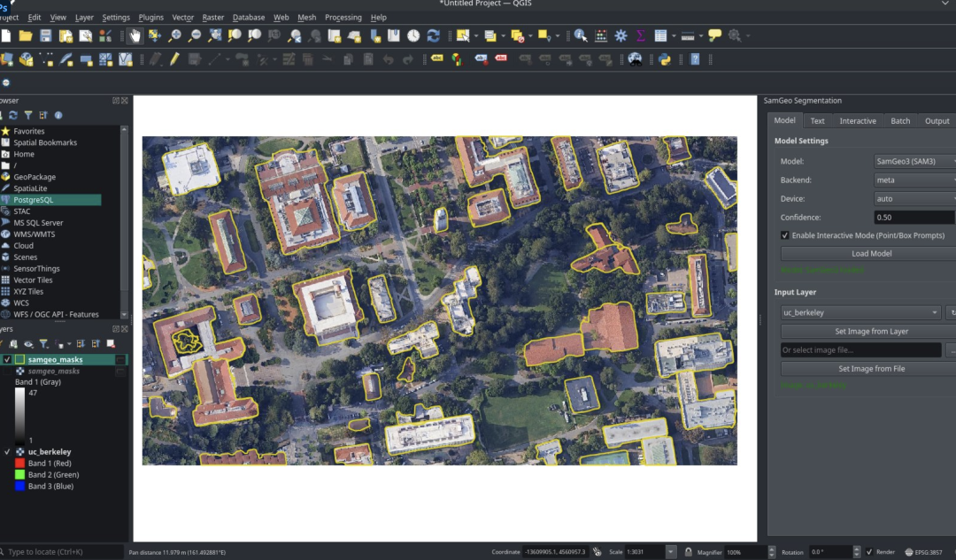
Task: Click the Refresh map icon
Action: (433, 36)
